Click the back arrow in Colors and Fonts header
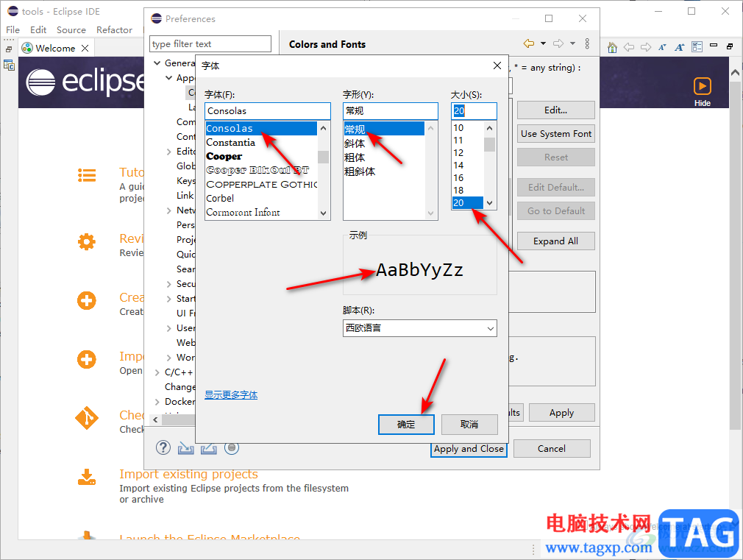Viewport: 743px width, 560px height. 529,43
